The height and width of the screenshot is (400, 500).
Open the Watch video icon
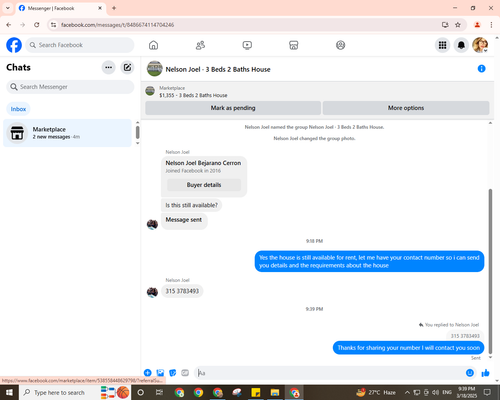pyautogui.click(x=247, y=45)
